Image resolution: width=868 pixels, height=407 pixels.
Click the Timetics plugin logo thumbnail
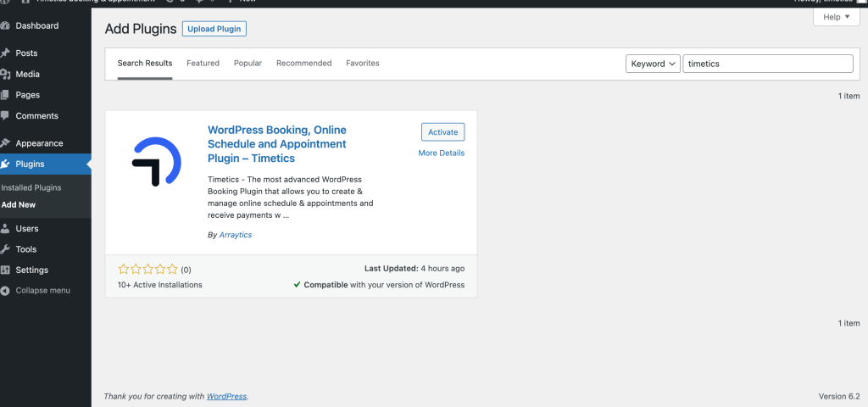pos(157,161)
